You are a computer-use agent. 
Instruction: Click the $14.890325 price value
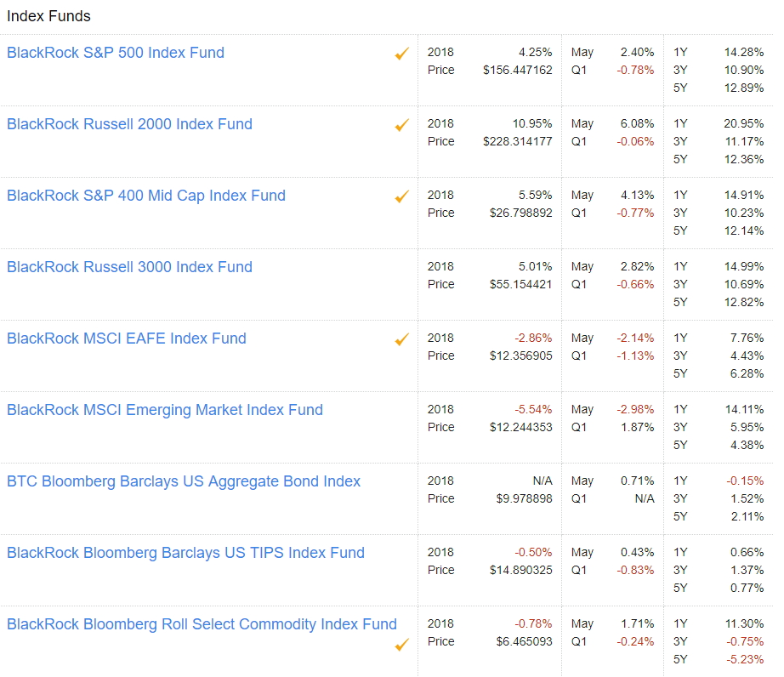521,571
